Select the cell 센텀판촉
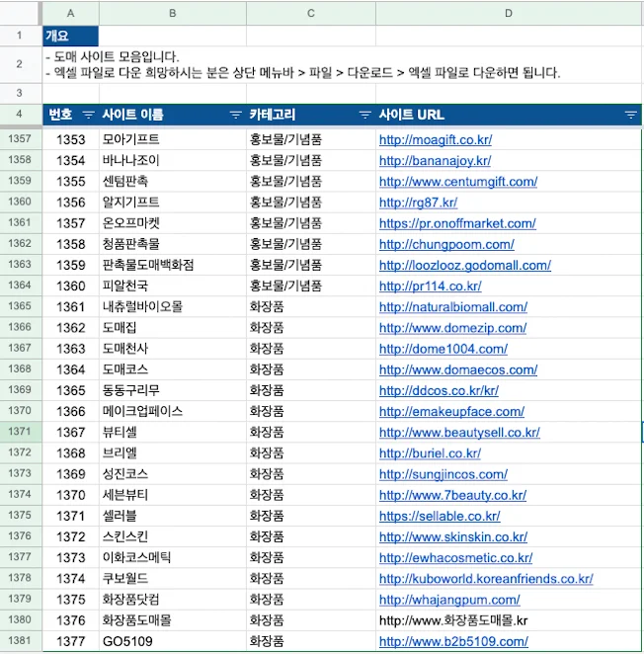The width and height of the screenshot is (644, 654). click(173, 181)
